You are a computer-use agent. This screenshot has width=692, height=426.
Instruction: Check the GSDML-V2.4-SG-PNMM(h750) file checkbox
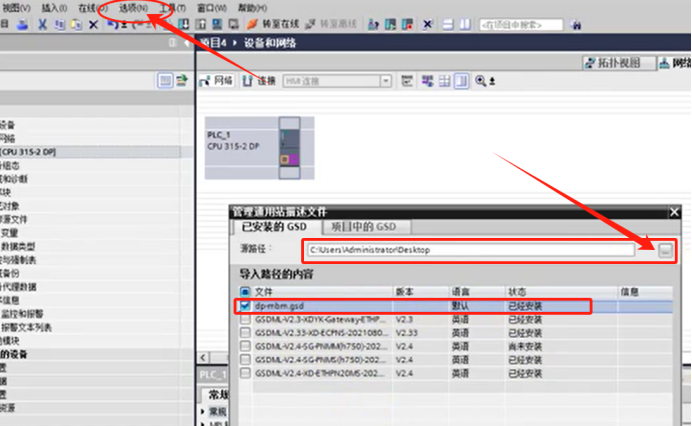[245, 346]
